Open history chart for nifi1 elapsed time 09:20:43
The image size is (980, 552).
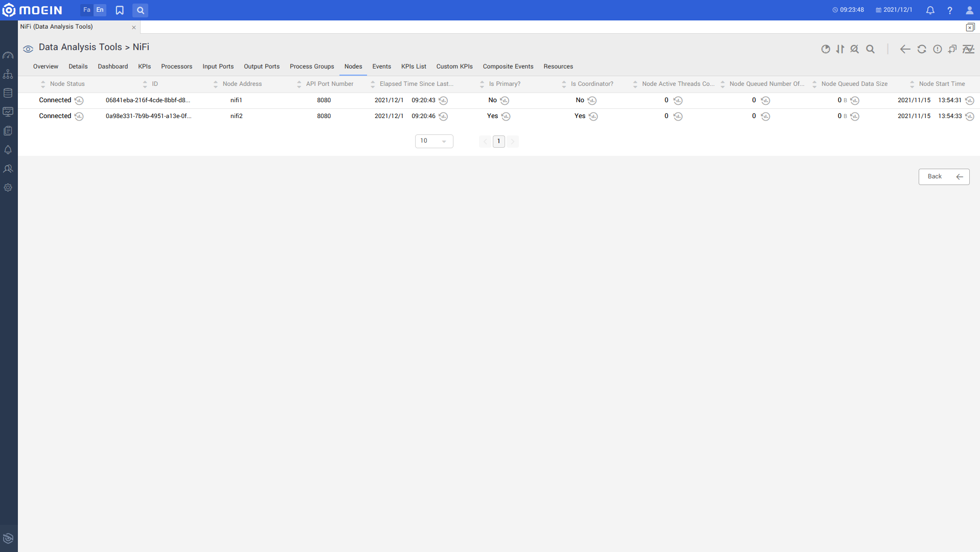point(443,101)
